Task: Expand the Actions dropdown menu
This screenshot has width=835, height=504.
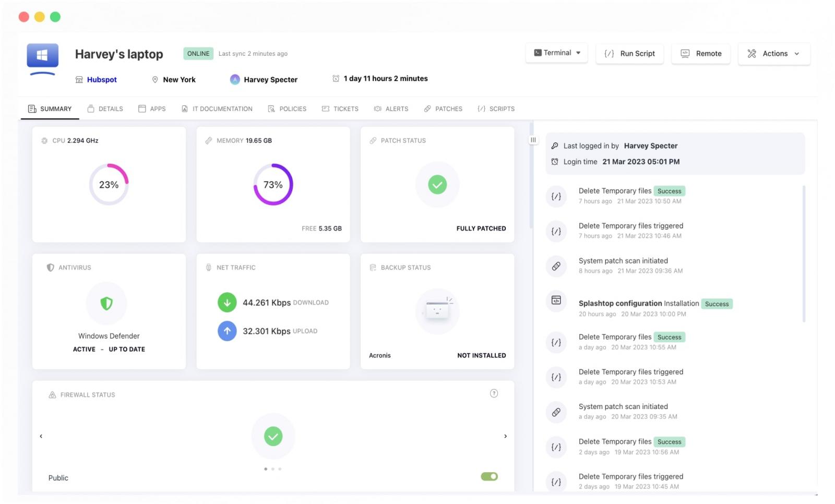Action: 774,54
